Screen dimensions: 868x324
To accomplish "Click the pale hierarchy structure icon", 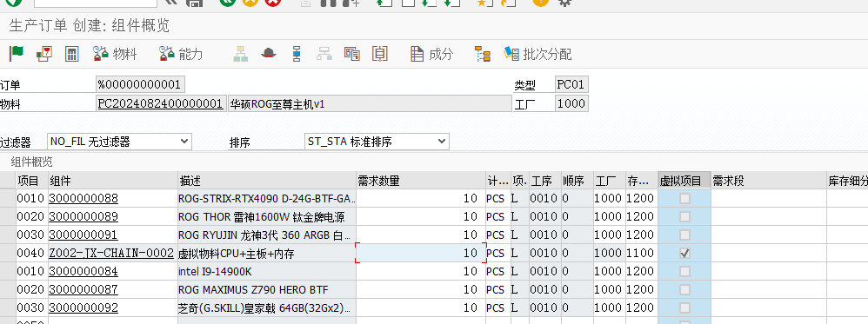I will (241, 54).
